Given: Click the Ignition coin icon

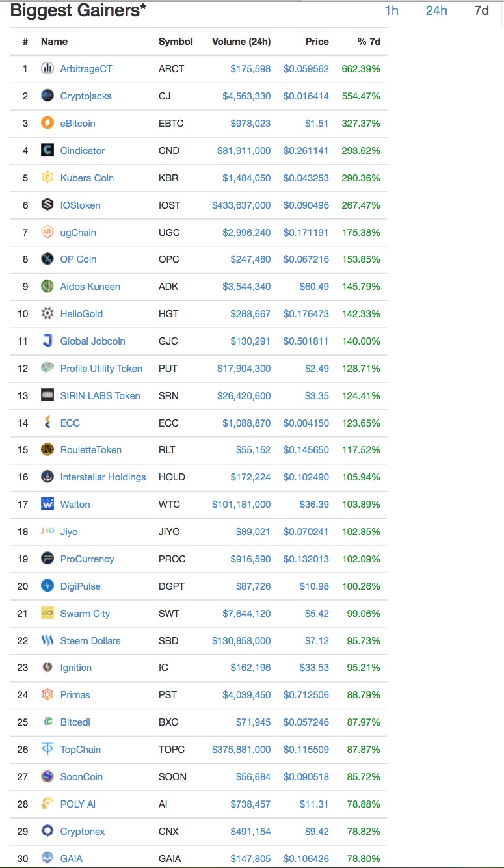Looking at the screenshot, I should (x=47, y=667).
